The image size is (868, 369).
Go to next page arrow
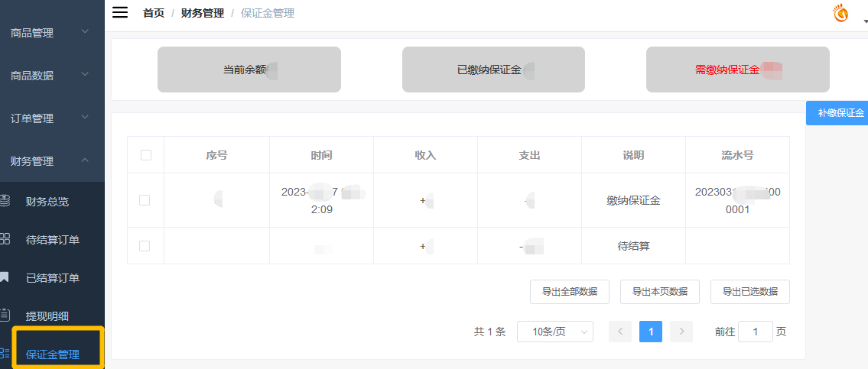681,332
